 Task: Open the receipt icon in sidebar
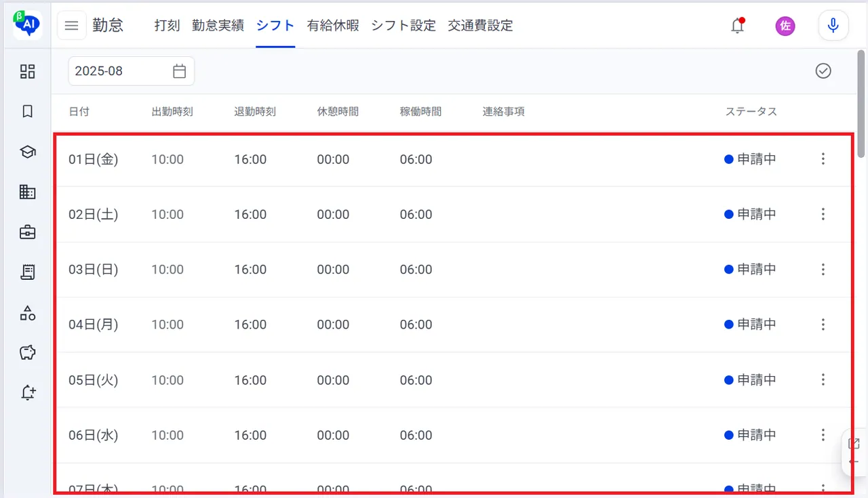tap(28, 272)
